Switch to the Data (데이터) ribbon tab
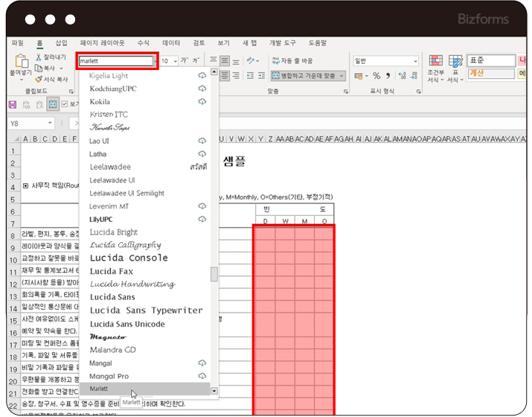Screen dimensions: 532x417 point(171,43)
